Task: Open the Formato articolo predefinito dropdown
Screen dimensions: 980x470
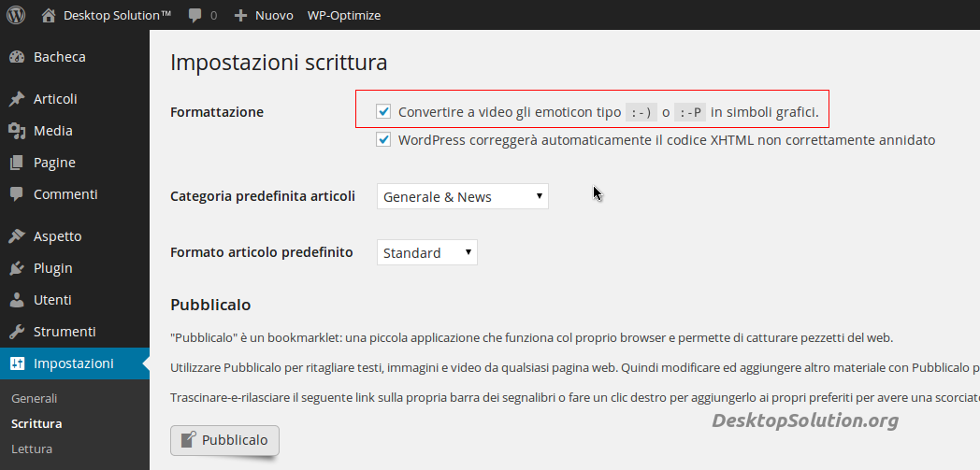Action: tap(426, 253)
